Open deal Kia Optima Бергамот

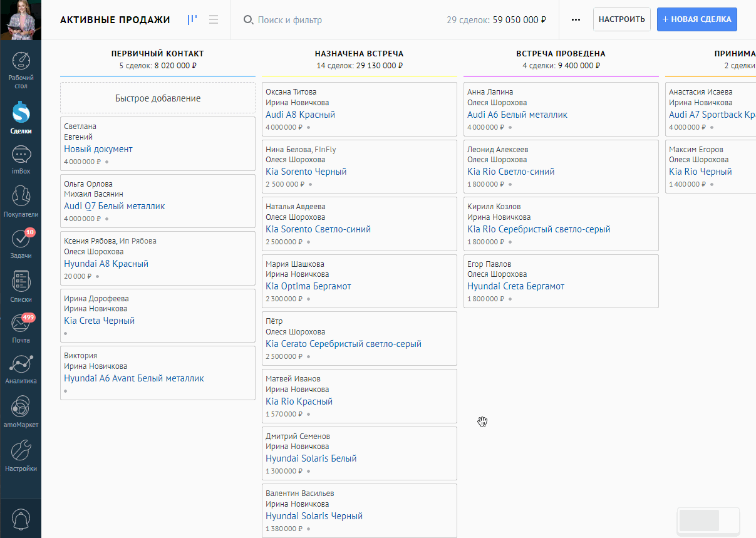click(x=308, y=286)
